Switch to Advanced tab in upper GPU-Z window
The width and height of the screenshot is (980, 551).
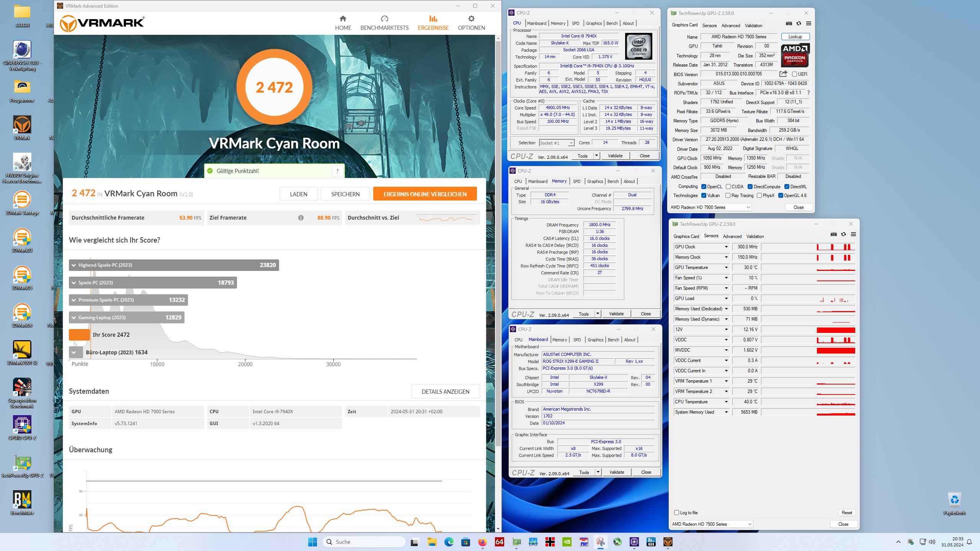pos(730,26)
